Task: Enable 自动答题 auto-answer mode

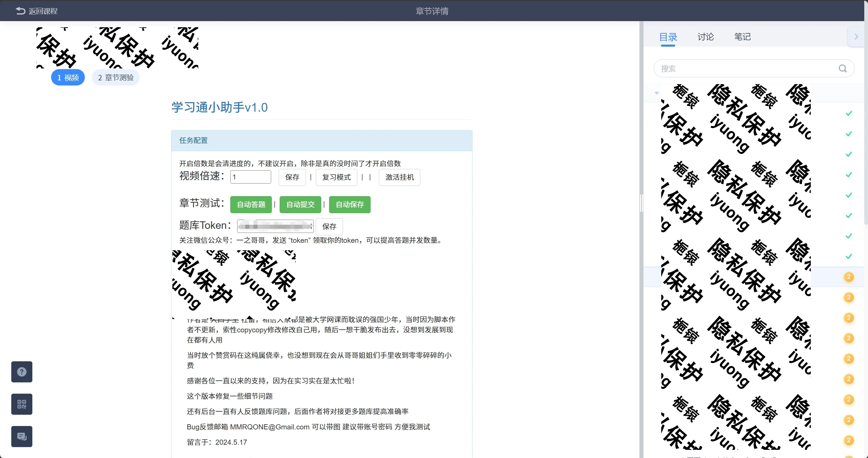Action: (251, 204)
